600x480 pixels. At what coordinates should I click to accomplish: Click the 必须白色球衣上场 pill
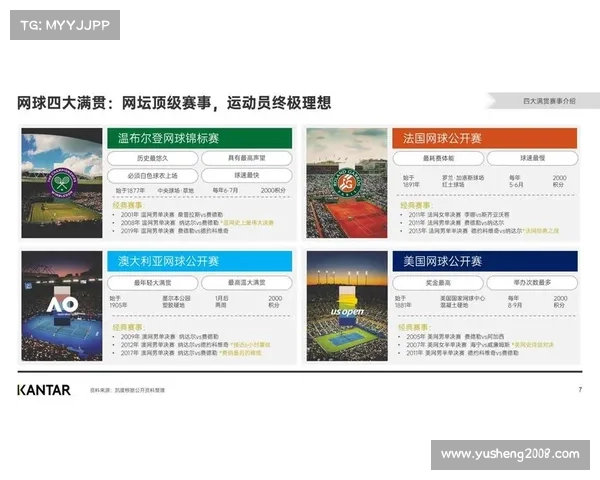(153, 176)
